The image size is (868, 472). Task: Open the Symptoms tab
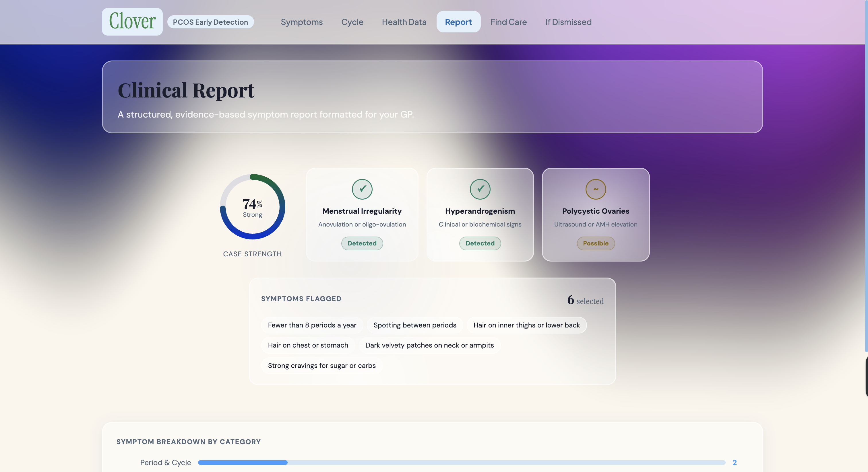click(x=302, y=22)
